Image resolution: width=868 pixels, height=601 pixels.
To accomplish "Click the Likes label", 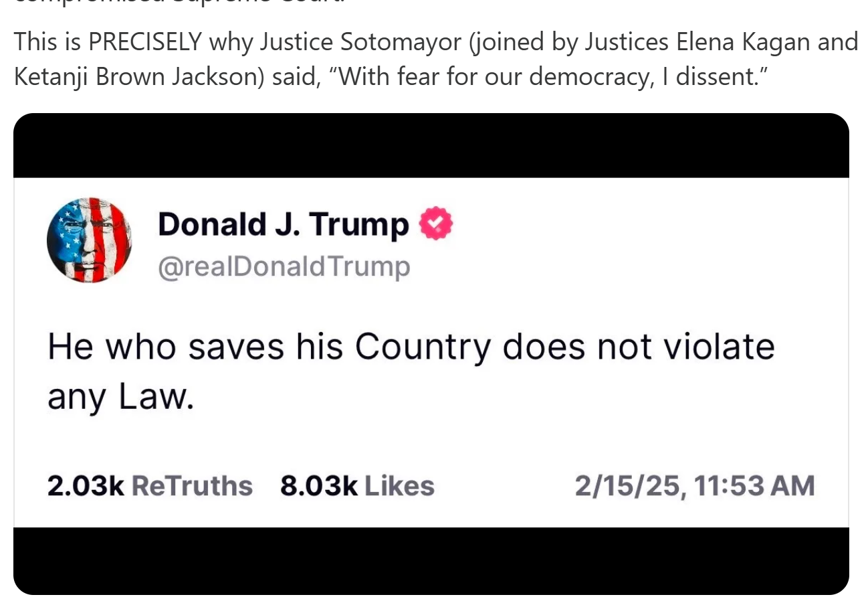I will 399,486.
